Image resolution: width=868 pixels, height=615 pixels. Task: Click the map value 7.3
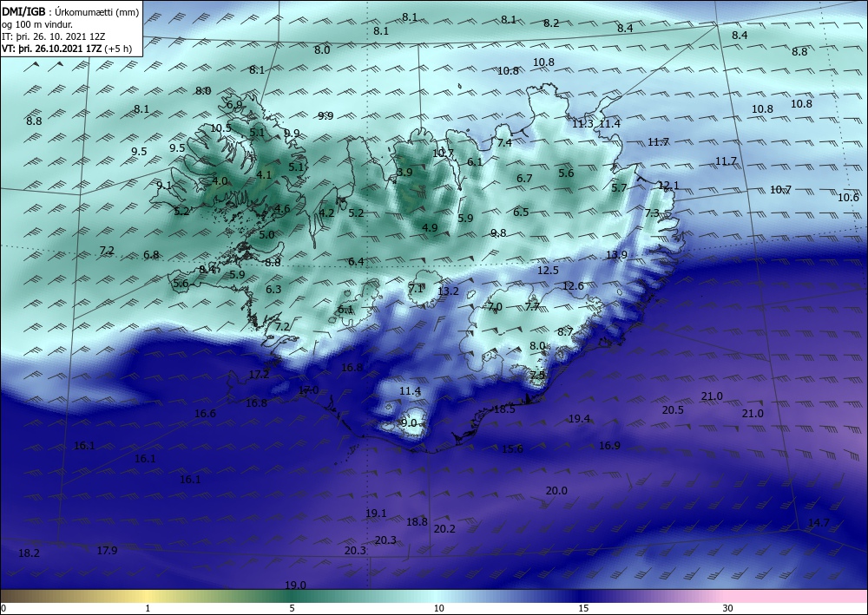(x=652, y=213)
